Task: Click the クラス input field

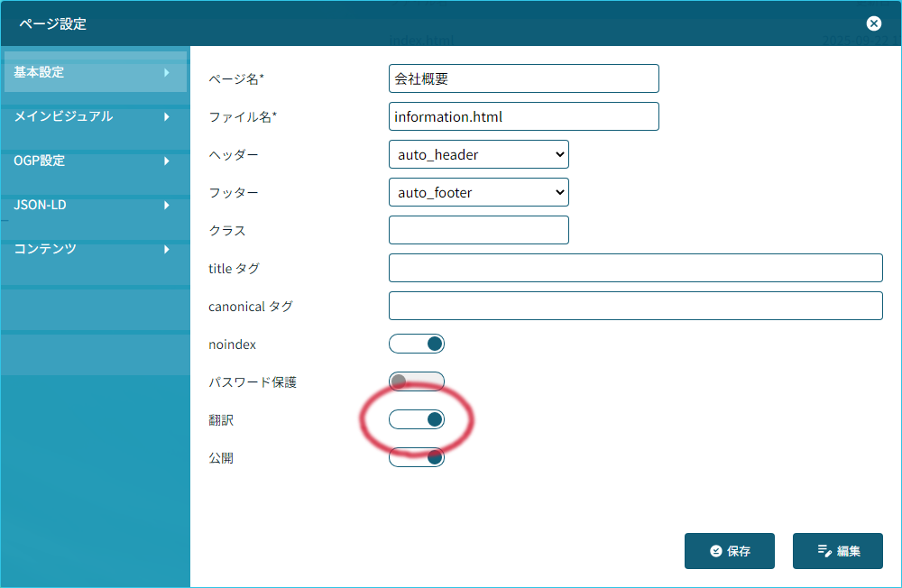Action: point(479,230)
